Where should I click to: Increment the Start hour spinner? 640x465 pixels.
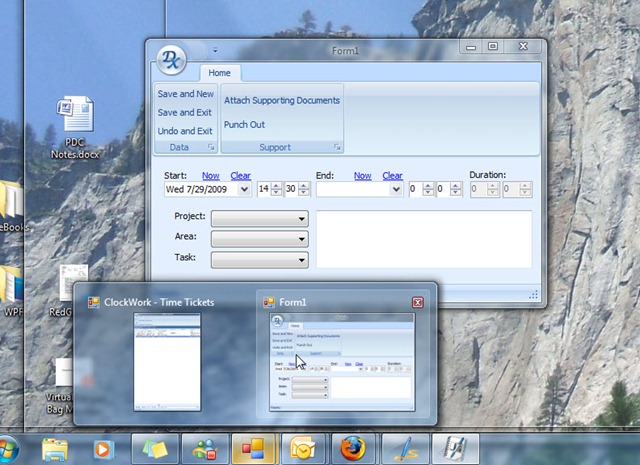click(276, 186)
